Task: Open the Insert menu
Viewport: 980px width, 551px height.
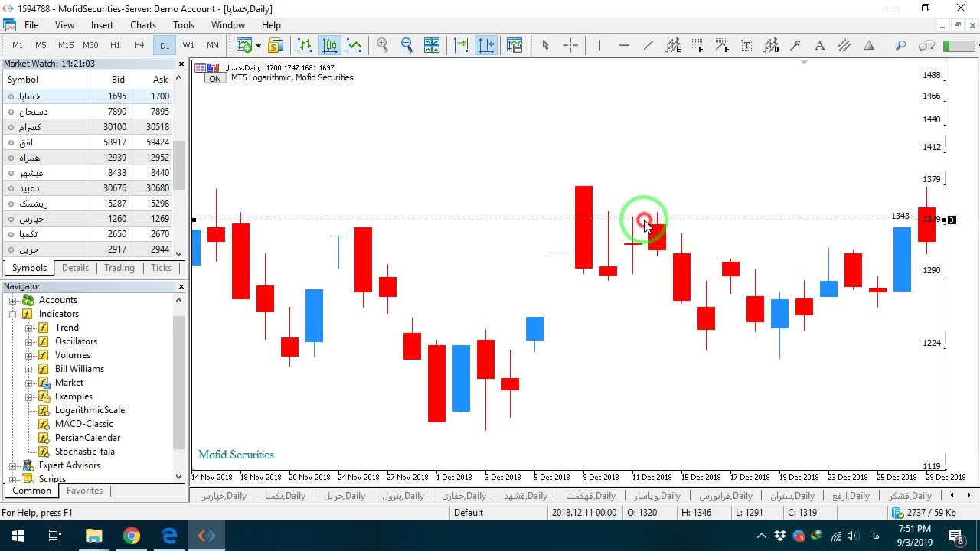Action: coord(102,25)
